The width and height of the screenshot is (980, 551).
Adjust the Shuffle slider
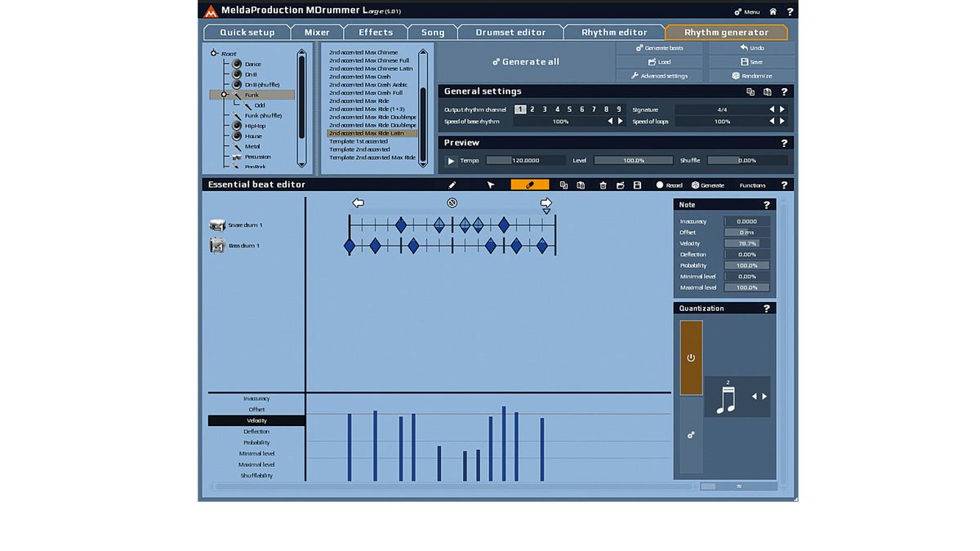[x=746, y=161]
